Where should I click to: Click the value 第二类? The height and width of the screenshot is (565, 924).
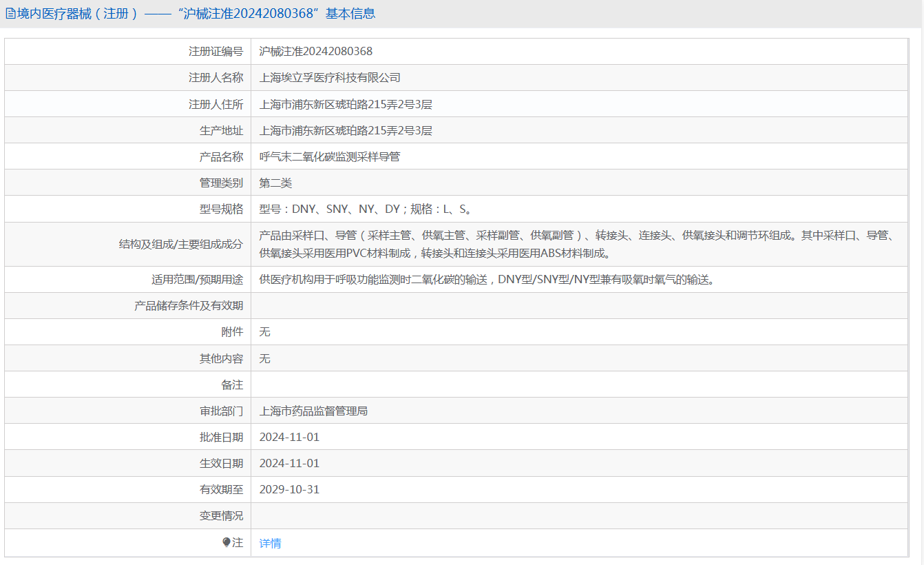[275, 183]
